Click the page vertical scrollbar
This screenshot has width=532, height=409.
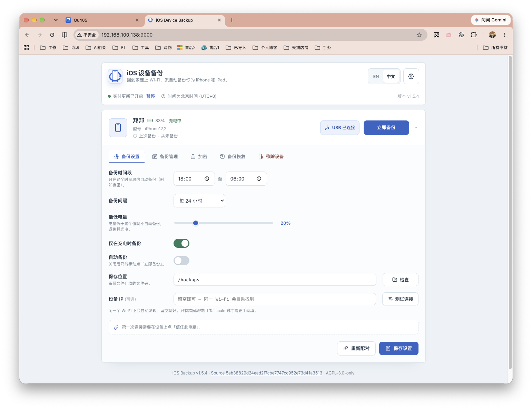click(x=510, y=212)
